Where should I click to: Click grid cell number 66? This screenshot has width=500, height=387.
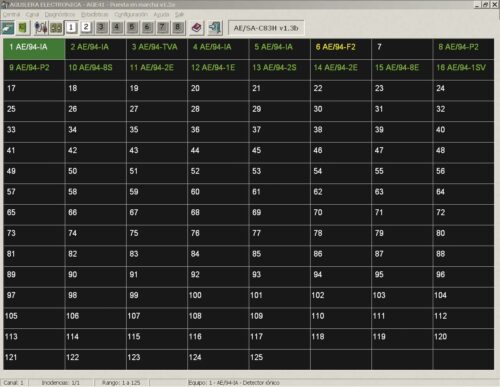coord(96,214)
